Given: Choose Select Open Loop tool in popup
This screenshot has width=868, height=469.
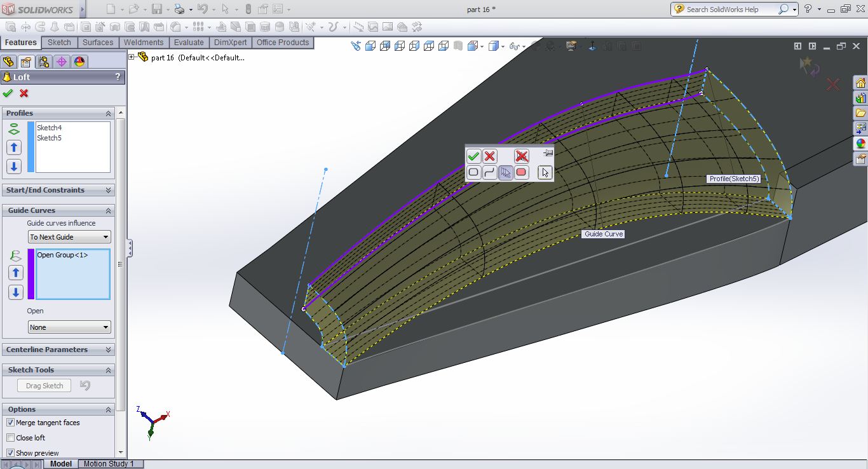Looking at the screenshot, I should [x=490, y=172].
